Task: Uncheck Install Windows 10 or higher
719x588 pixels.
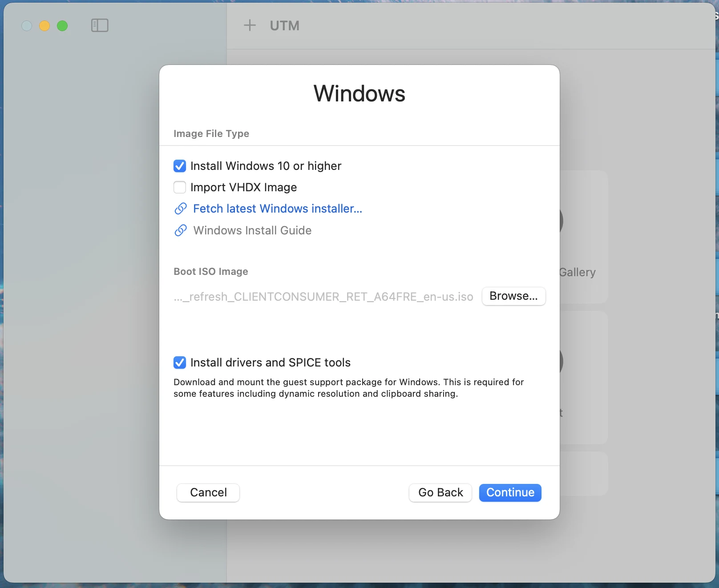Action: (x=180, y=166)
